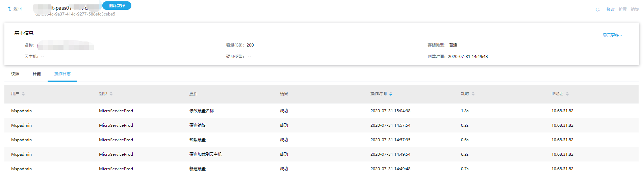Screen dimensions: 644x179
Task: Click the 卸载硬盘 log entry
Action: click(x=198, y=140)
